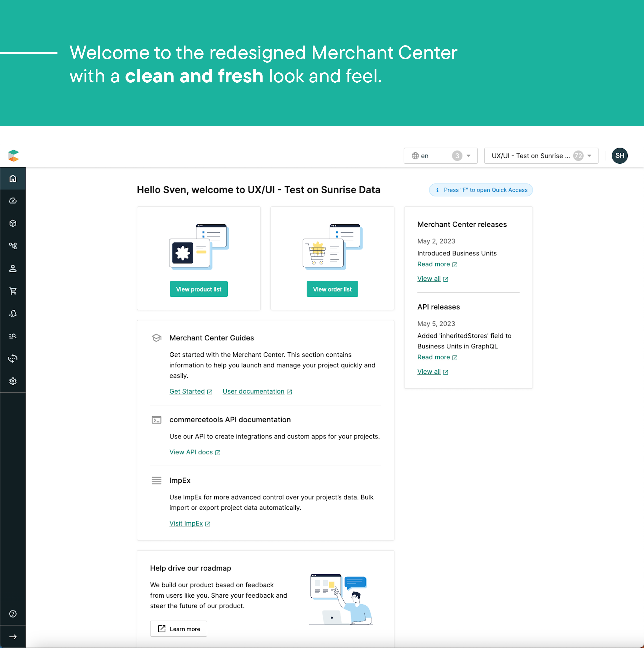The width and height of the screenshot is (644, 648).
Task: Open the Products cube icon in sidebar
Action: coord(13,223)
